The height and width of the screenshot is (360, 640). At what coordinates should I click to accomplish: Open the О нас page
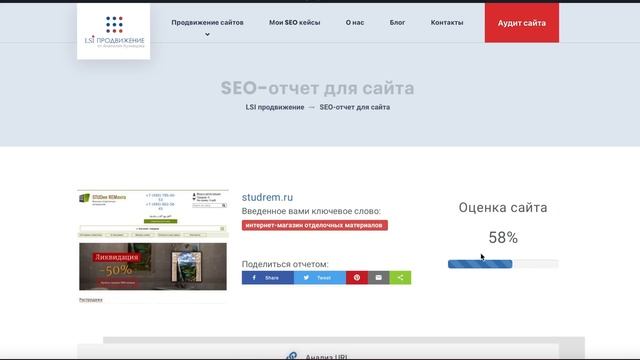tap(355, 22)
